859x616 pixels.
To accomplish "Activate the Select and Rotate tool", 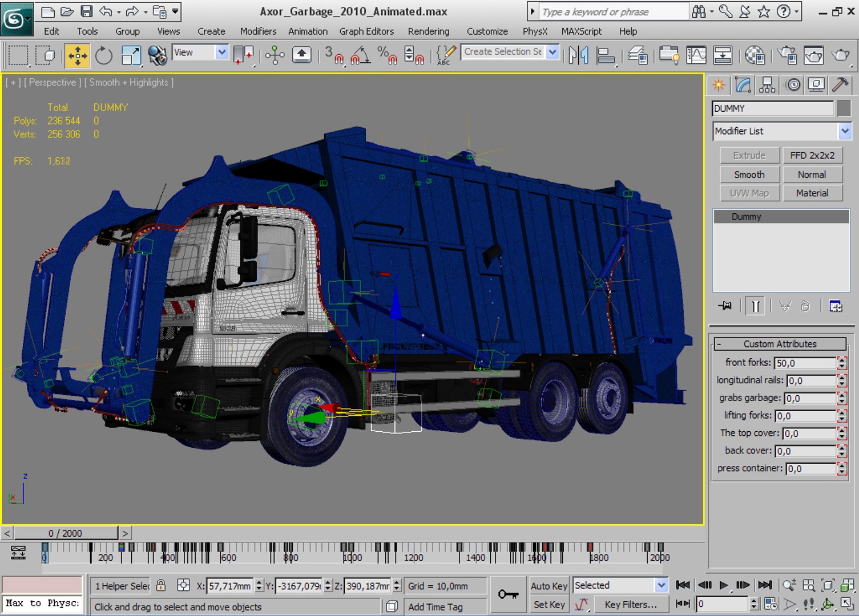I will [x=104, y=55].
